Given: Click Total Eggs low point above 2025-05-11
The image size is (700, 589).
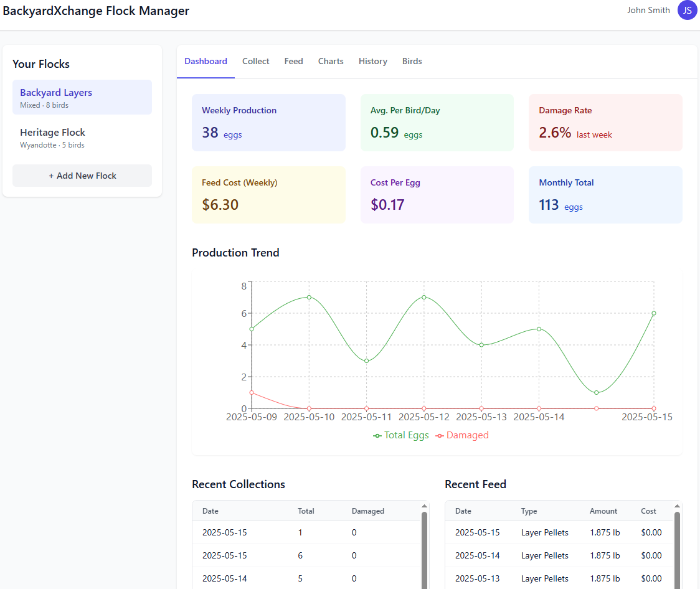Looking at the screenshot, I should (367, 361).
